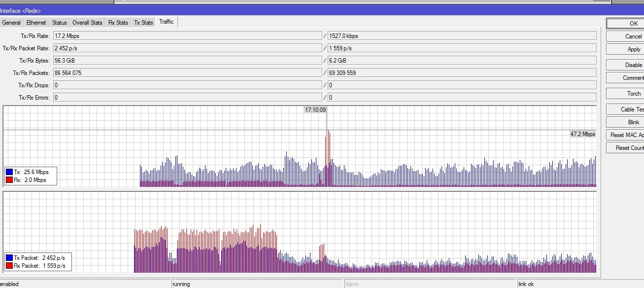Click the Tx/Rx Packet Rate label
This screenshot has width=644, height=288.
[26, 48]
